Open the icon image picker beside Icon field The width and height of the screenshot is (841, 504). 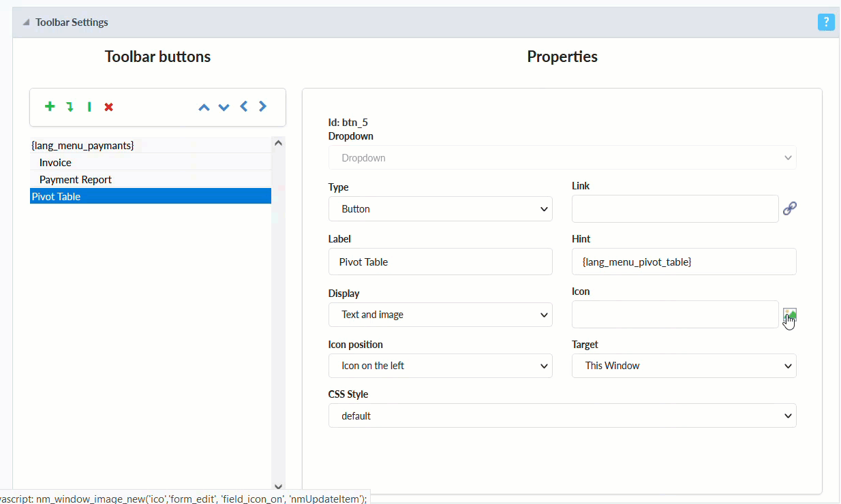coord(790,315)
